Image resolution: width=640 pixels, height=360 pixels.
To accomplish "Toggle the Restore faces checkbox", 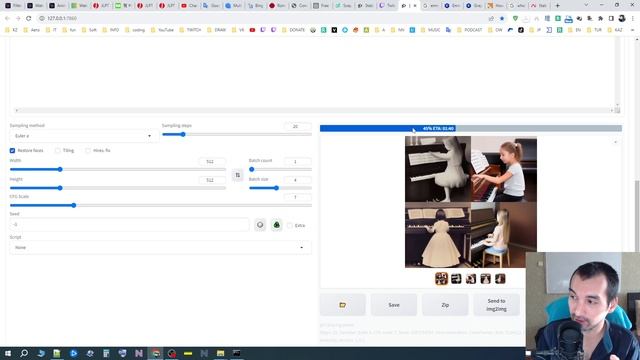I will coord(12,151).
